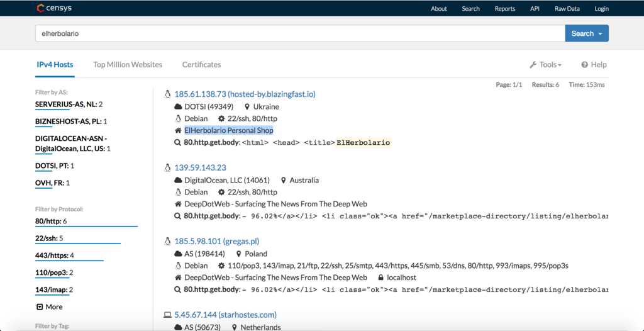This screenshot has height=331, width=644.
Task: Filter by 80/http protocol
Action: click(51, 222)
